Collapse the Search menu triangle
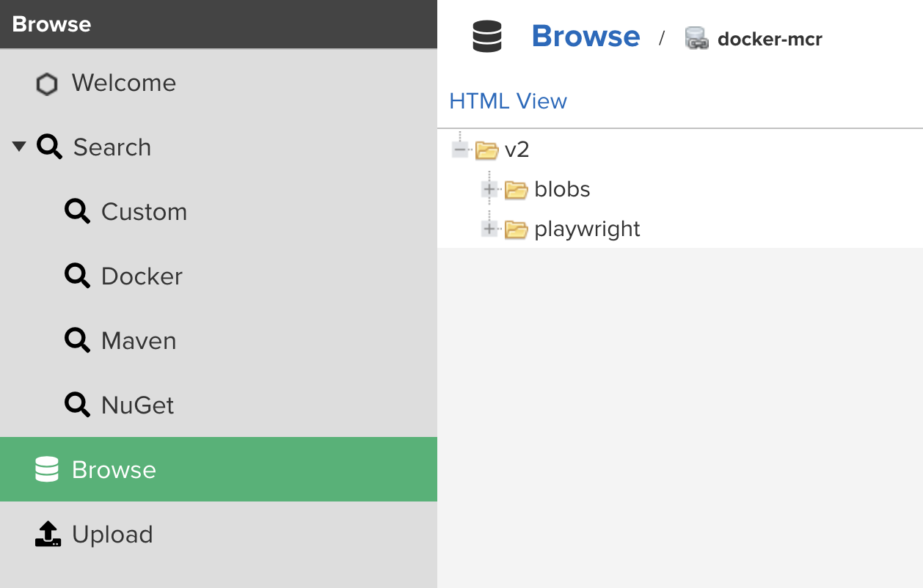The image size is (923, 588). pos(20,147)
